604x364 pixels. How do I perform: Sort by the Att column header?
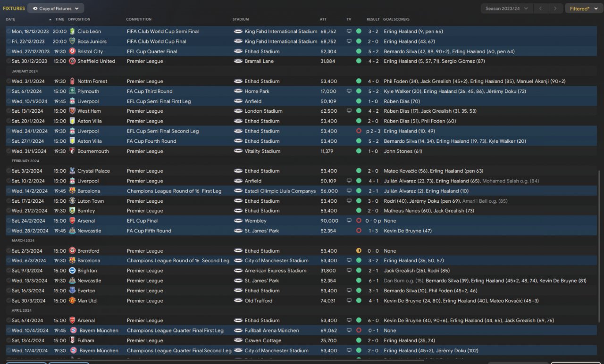coord(323,19)
